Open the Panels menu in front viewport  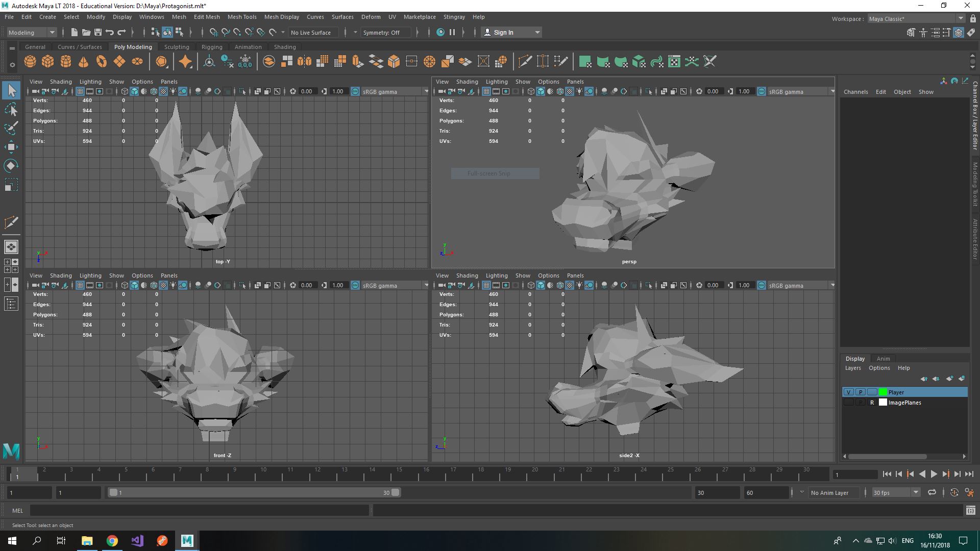coord(169,275)
